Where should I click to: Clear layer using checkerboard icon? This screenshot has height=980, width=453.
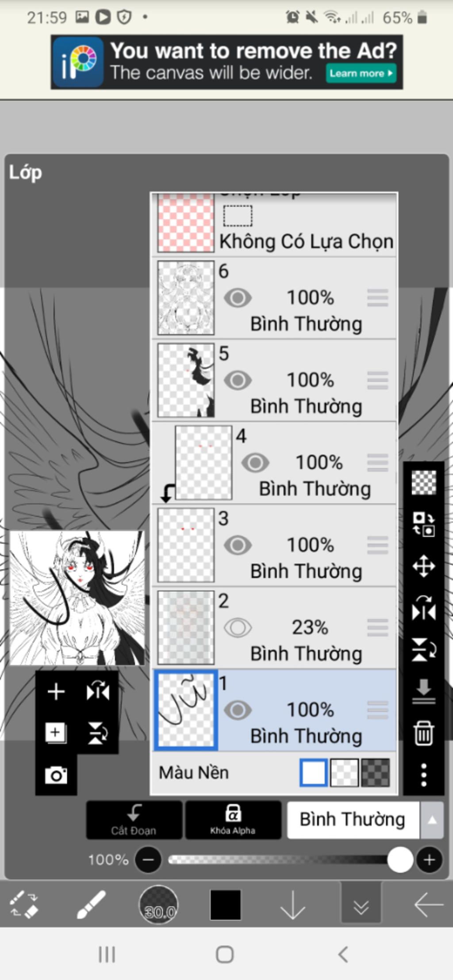(x=423, y=482)
